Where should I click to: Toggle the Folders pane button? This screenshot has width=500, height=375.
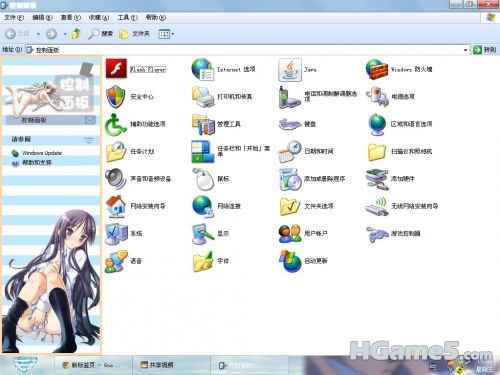(x=134, y=34)
